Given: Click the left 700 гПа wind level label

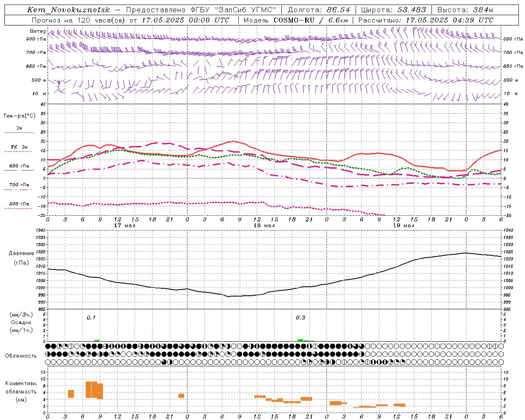Looking at the screenshot, I should [36, 52].
